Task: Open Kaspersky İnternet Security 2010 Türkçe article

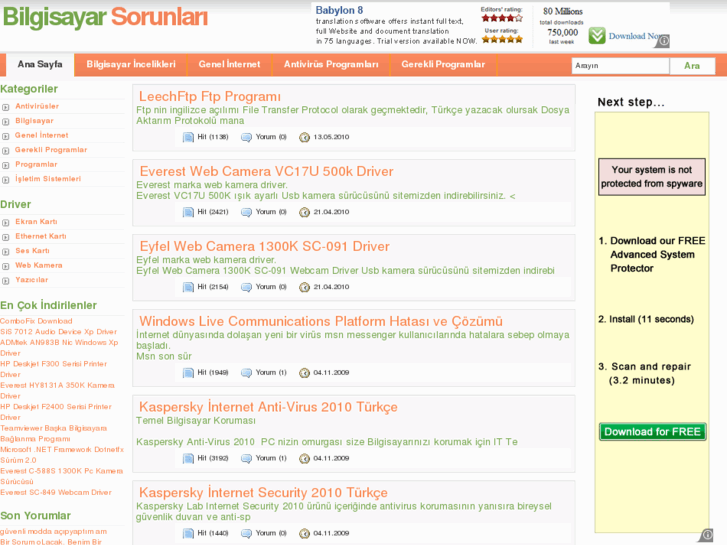Action: point(263,493)
